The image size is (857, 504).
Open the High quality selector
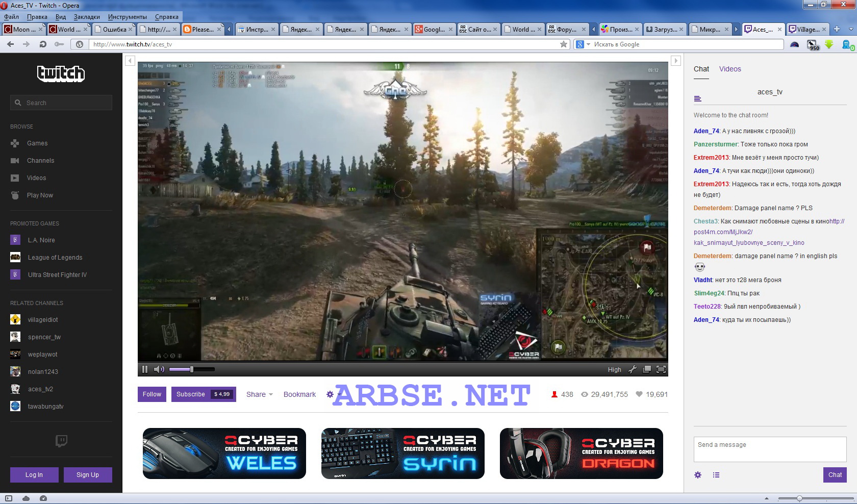pos(614,370)
